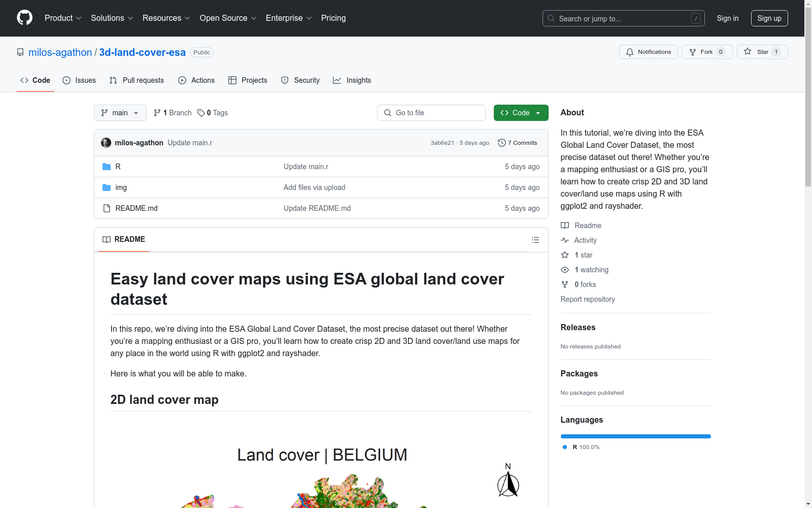Open the 'Update README.md' commit message

pos(317,208)
